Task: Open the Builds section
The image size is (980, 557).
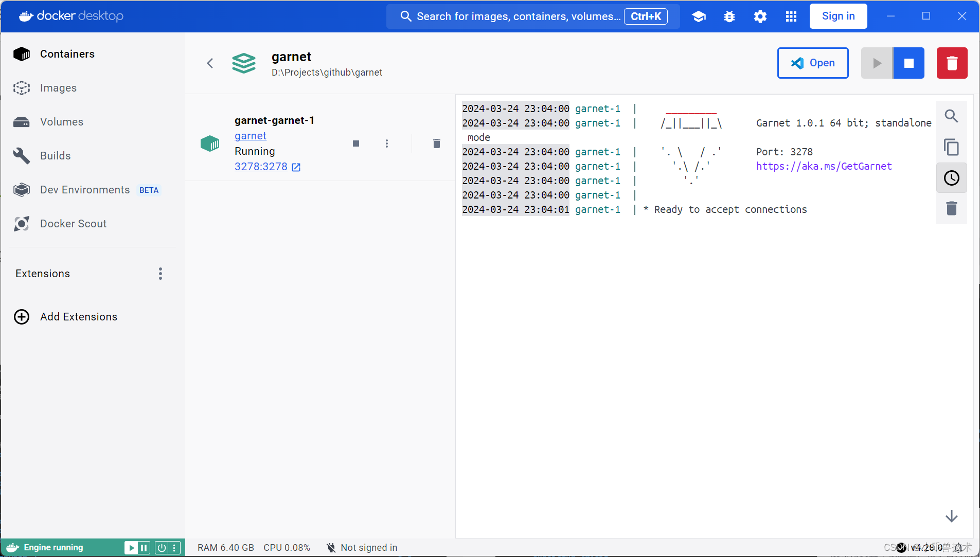Action: 55,155
